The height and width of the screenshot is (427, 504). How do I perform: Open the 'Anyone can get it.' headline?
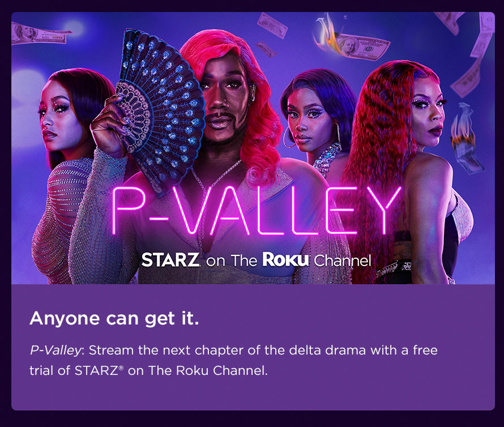114,318
